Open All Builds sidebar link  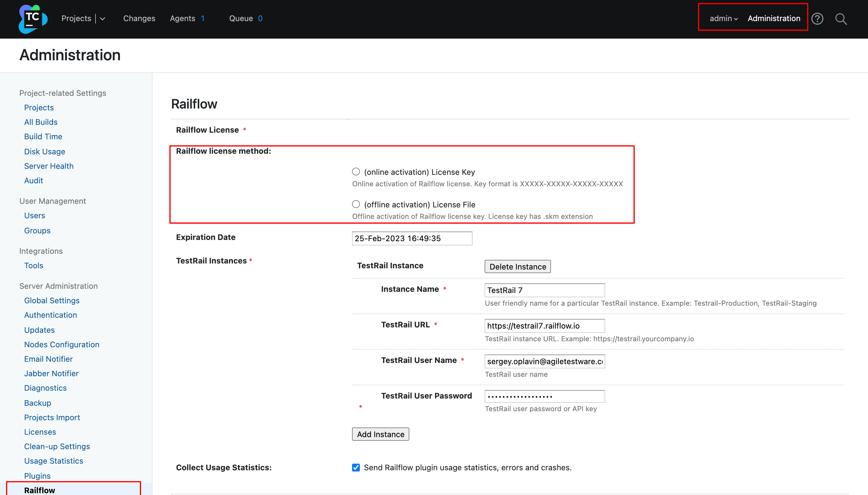pyautogui.click(x=41, y=122)
